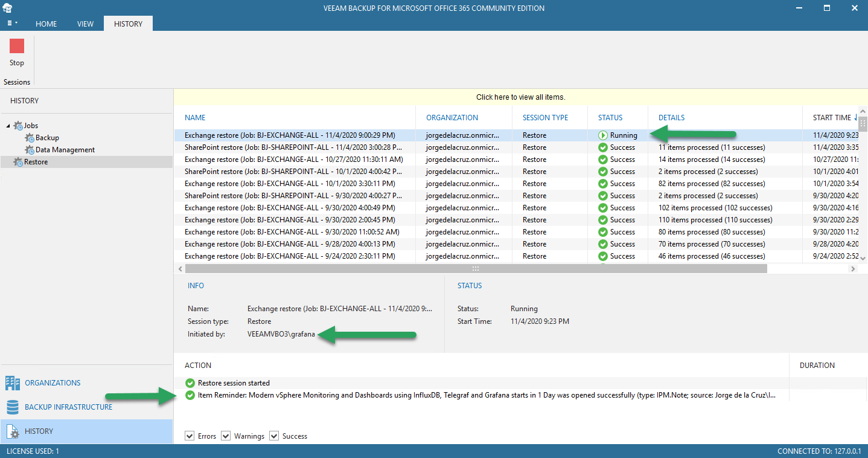Uncheck the Errors filter checkbox
The height and width of the screenshot is (458, 868).
[x=190, y=436]
